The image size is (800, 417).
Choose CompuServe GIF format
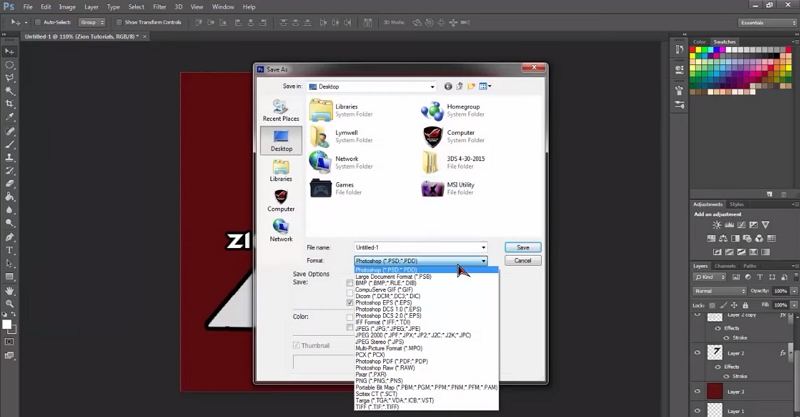384,289
